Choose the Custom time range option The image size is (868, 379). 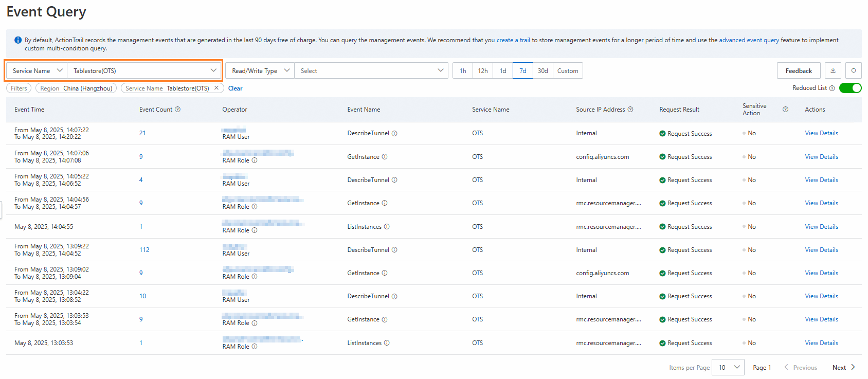tap(567, 70)
